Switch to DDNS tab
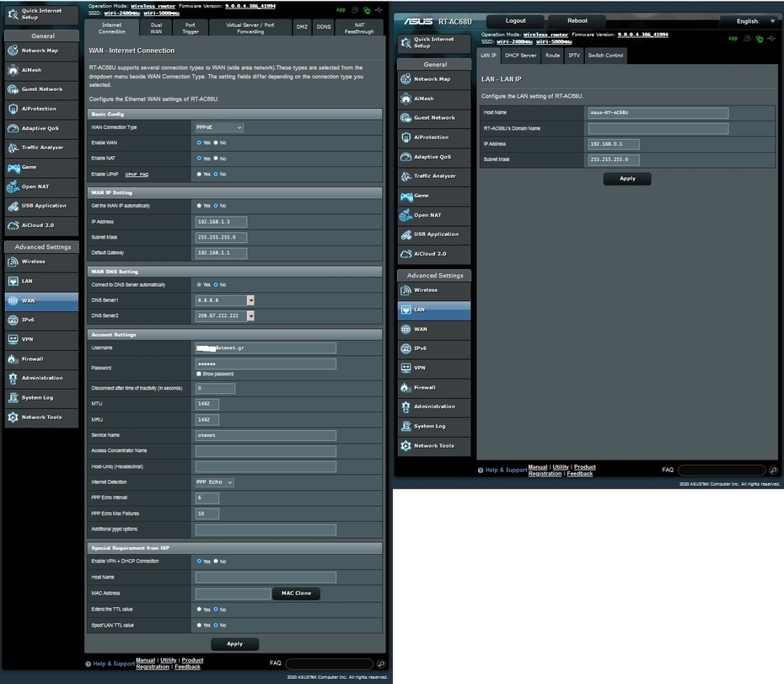Screen dimensions: 784x684 point(324,27)
